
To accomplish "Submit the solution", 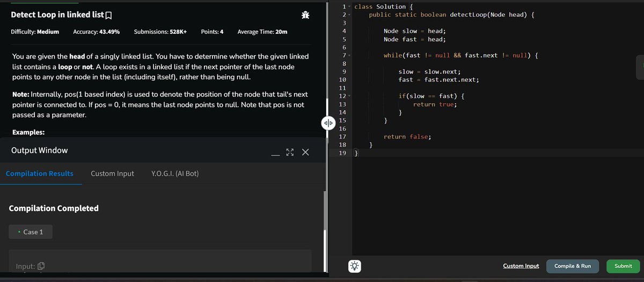I will (623, 266).
